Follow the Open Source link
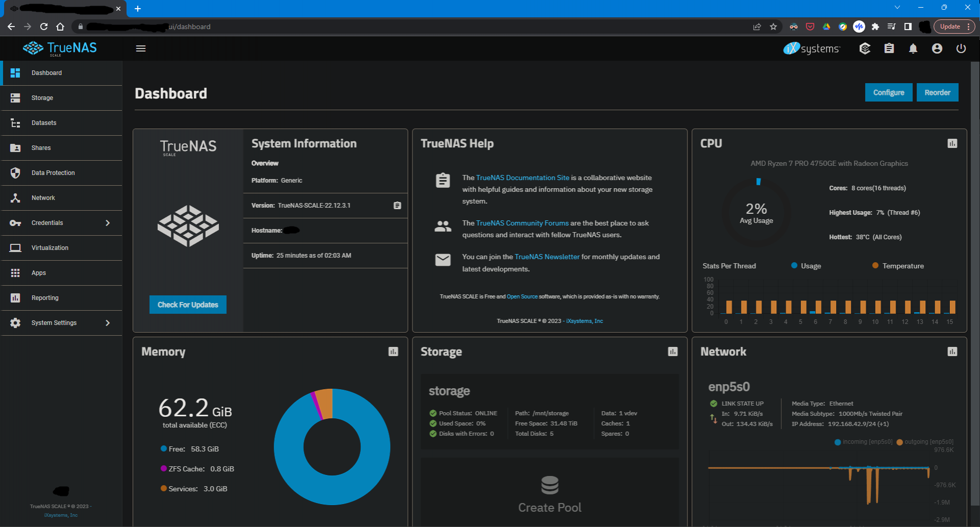The width and height of the screenshot is (980, 527). (x=522, y=296)
